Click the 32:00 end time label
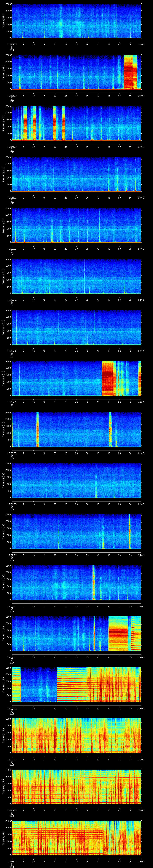Viewport: 153px width, 868px height. (141, 504)
